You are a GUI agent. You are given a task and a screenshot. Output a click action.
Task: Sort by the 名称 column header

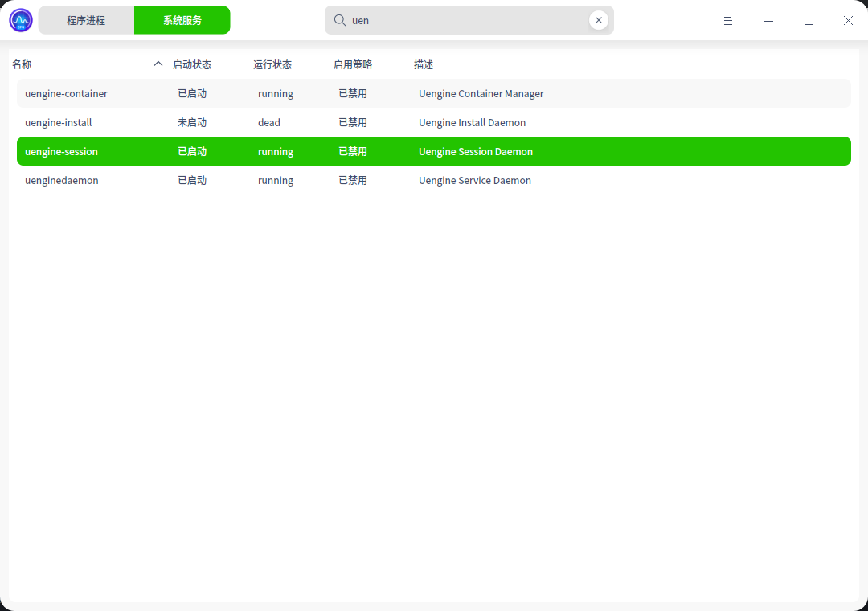click(x=22, y=64)
